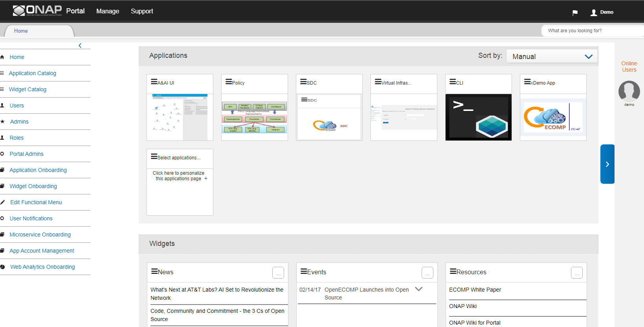Click the Edit Functional Menu pencil icon

click(x=2, y=202)
